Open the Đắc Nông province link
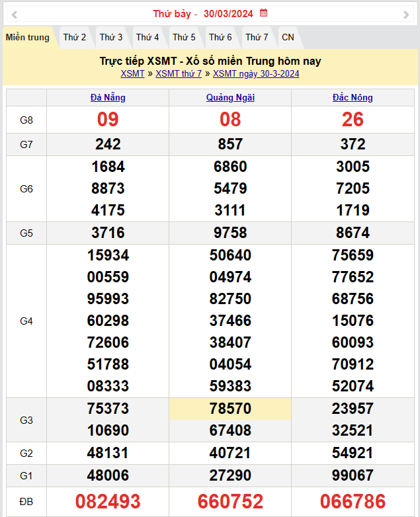420x517 pixels. [353, 98]
